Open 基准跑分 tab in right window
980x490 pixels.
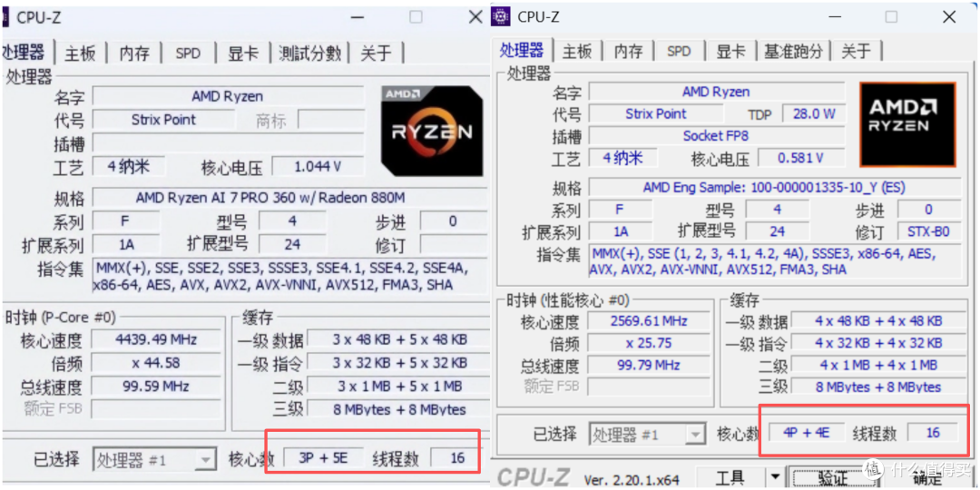click(793, 51)
